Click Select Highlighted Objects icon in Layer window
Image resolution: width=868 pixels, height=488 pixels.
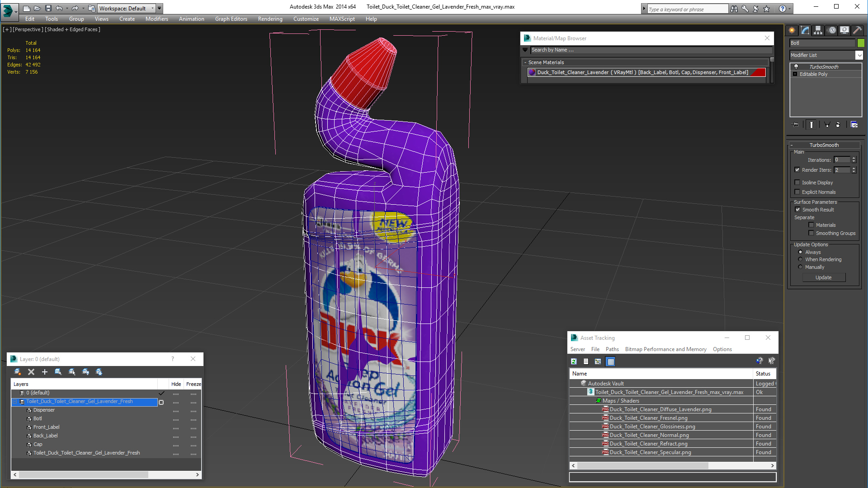pos(58,372)
